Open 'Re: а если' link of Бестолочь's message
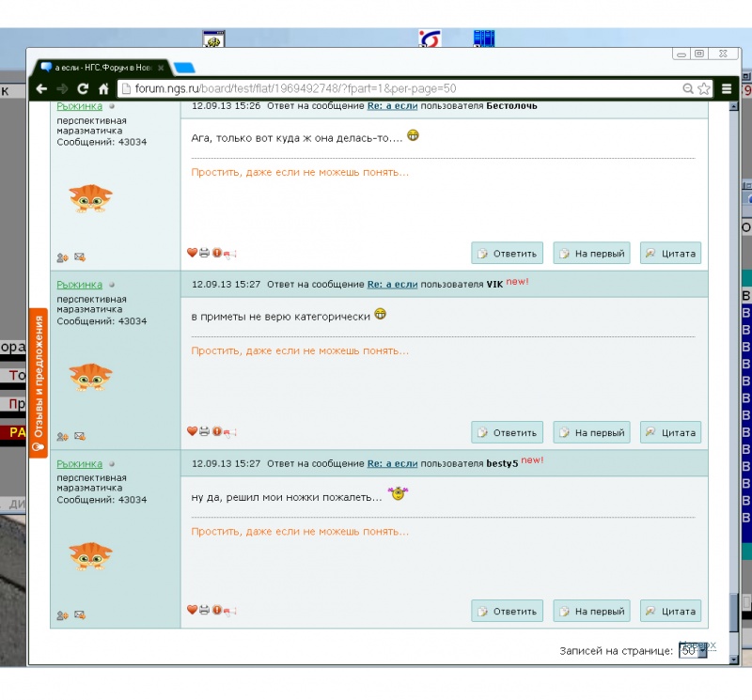752x700 pixels. coord(392,106)
